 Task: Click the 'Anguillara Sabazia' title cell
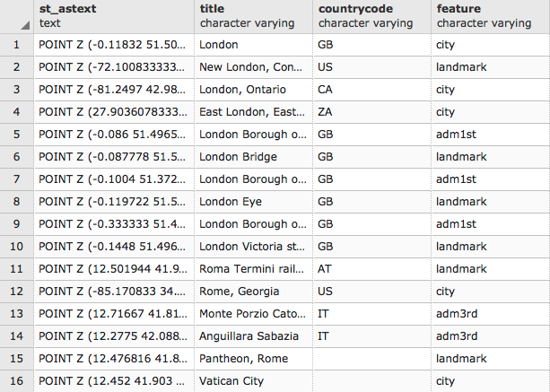pyautogui.click(x=253, y=335)
